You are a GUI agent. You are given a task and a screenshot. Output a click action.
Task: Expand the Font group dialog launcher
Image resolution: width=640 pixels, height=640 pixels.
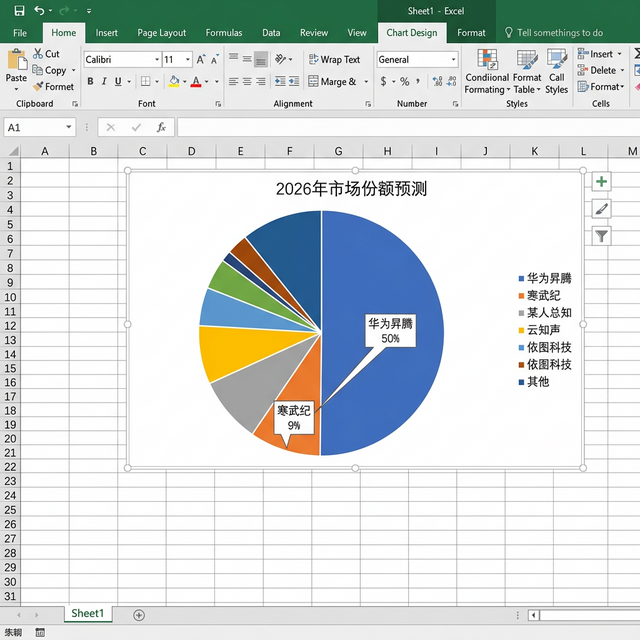218,104
